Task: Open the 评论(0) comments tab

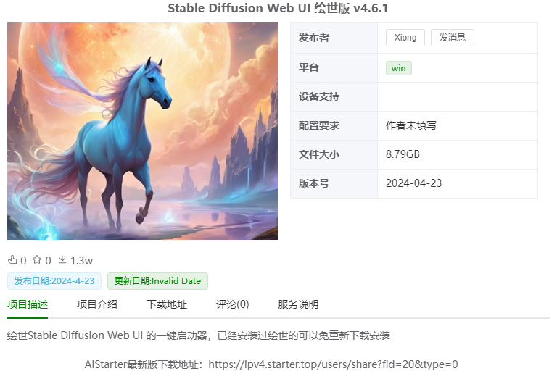Action: pyautogui.click(x=232, y=304)
